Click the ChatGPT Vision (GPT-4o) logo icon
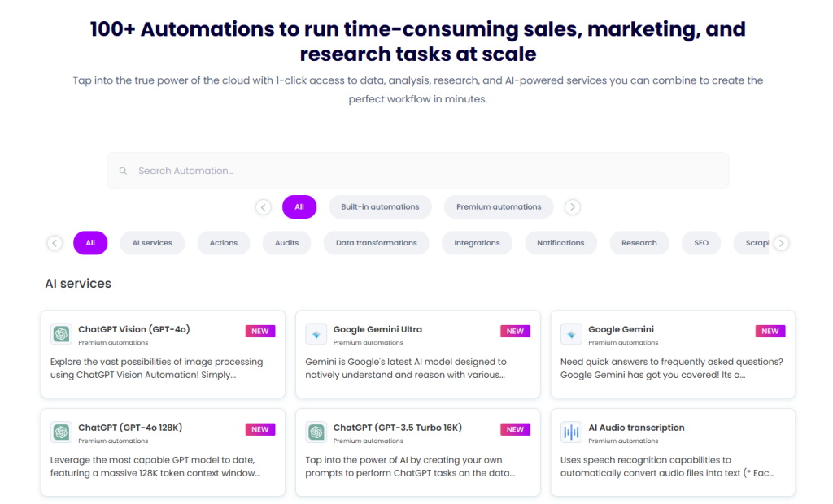The width and height of the screenshot is (833, 504). (61, 334)
